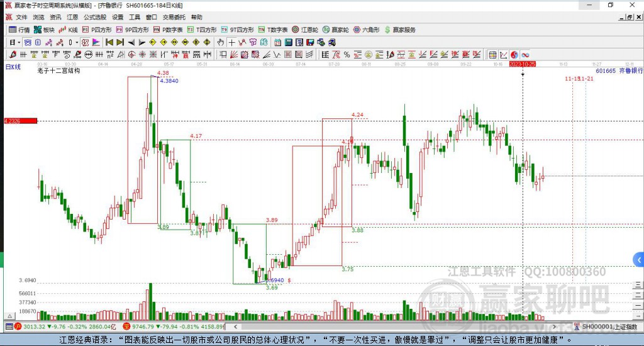Toggle the grid table toolbar button
Image resolution: width=644 pixels, height=346 pixels.
coord(492,55)
